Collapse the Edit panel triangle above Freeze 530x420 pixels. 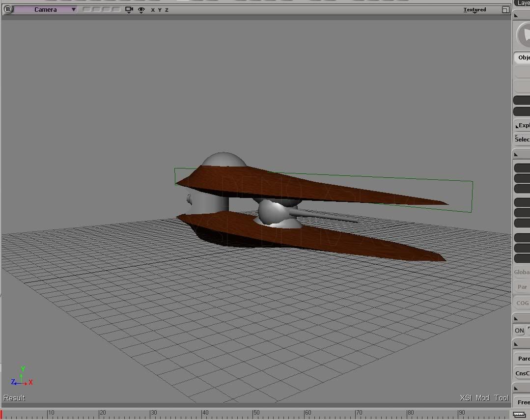tap(516, 388)
